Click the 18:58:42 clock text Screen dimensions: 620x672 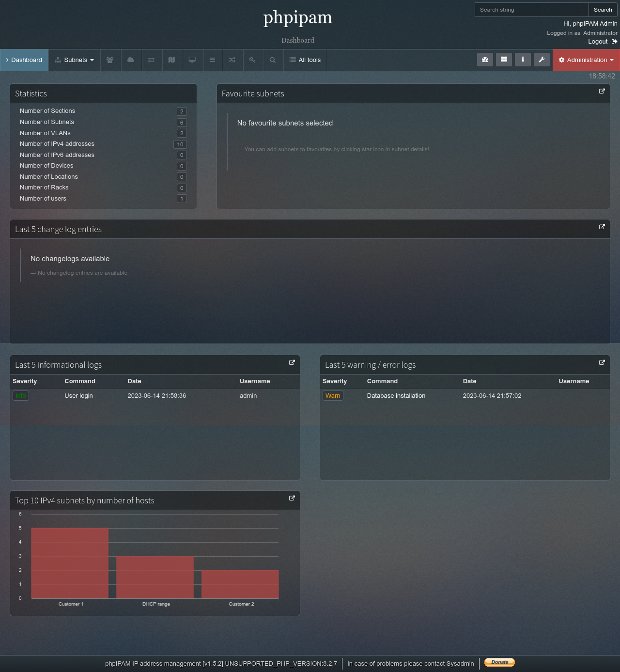point(602,76)
